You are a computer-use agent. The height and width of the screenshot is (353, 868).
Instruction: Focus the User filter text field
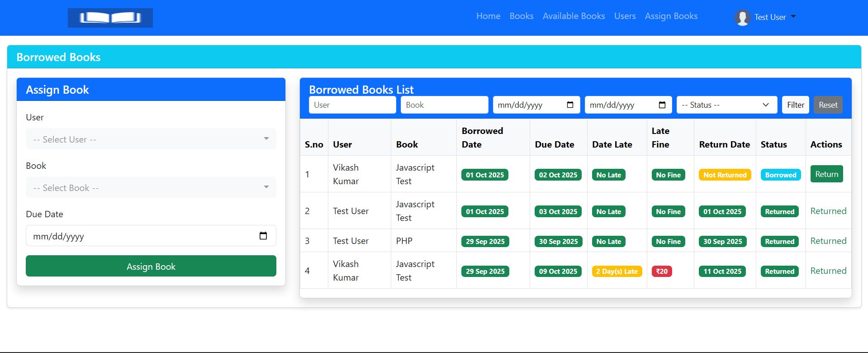pos(352,105)
